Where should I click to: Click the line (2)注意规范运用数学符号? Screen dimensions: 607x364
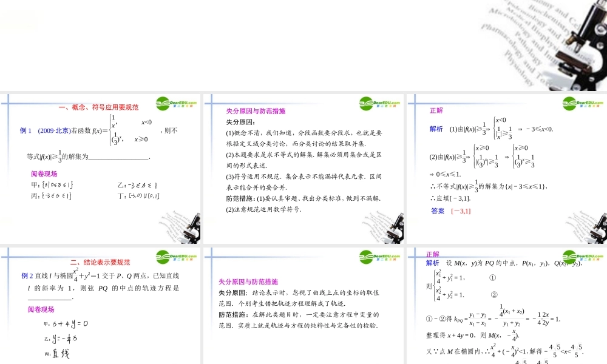point(263,209)
